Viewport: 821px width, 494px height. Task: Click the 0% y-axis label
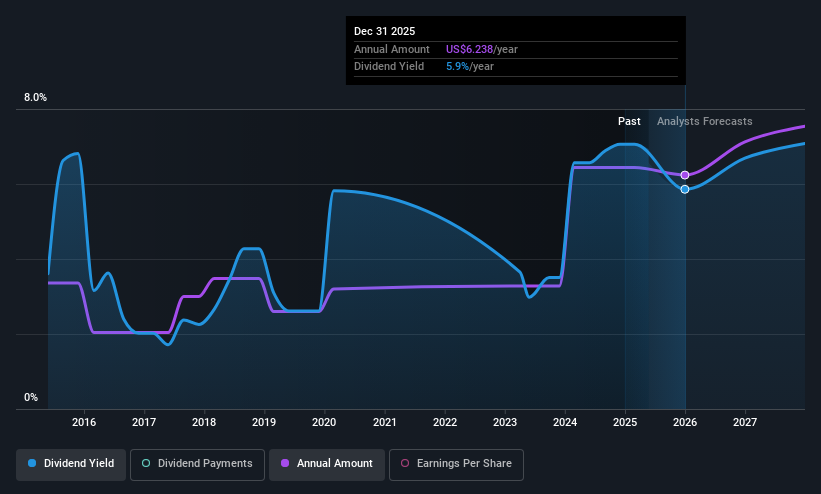[31, 398]
